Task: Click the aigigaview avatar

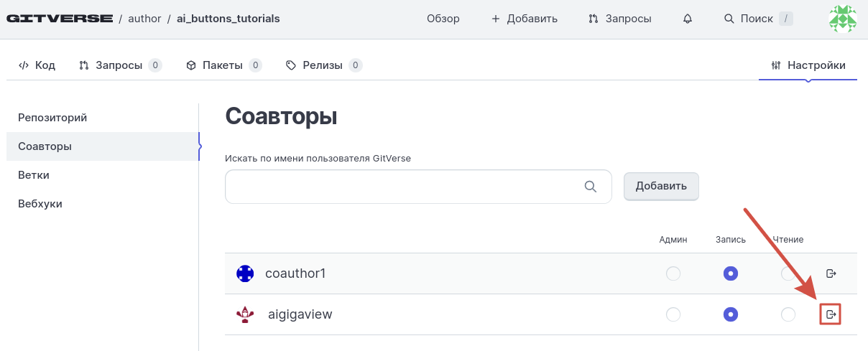Action: tap(245, 314)
